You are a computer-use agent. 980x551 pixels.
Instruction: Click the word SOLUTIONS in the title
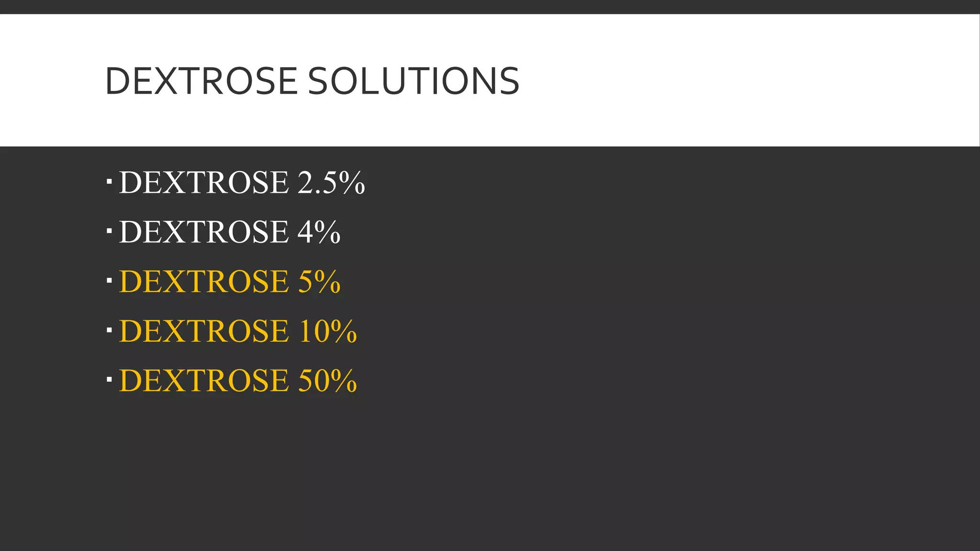[413, 81]
